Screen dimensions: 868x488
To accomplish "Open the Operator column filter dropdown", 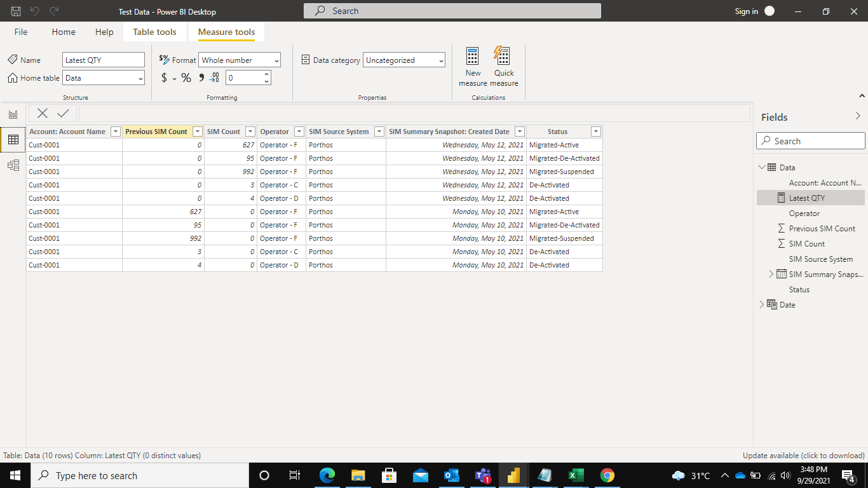I will (x=299, y=132).
